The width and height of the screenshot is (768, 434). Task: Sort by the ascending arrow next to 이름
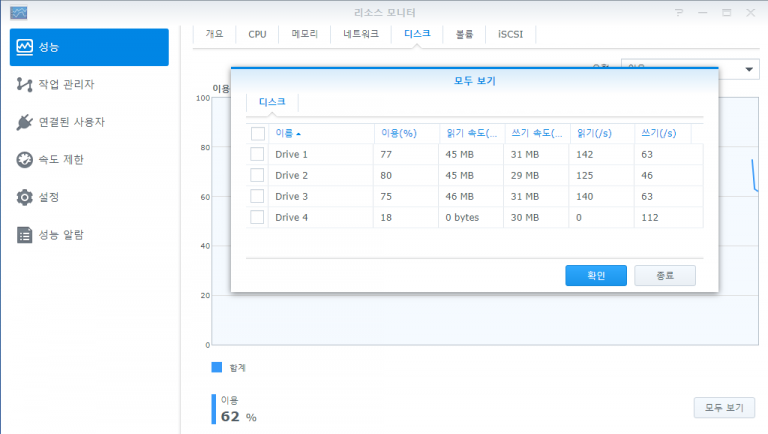click(x=298, y=134)
